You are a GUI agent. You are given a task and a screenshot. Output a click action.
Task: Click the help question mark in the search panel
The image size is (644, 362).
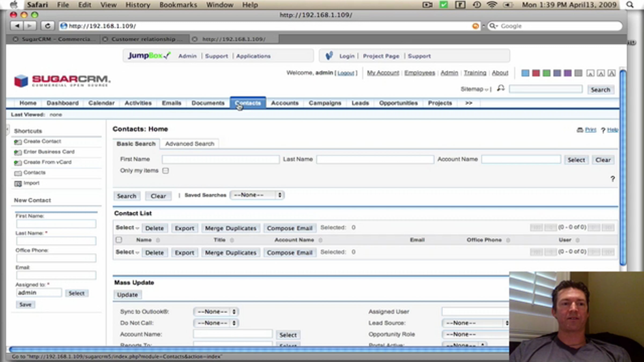coord(612,179)
